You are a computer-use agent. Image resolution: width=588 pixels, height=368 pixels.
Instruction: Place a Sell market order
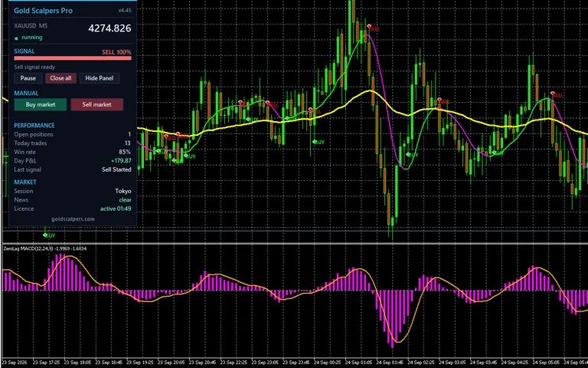click(96, 104)
